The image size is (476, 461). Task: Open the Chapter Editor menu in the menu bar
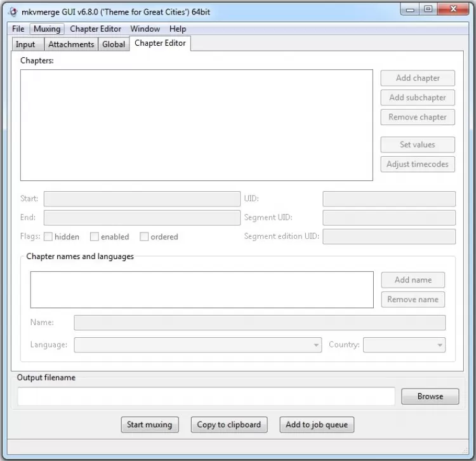click(95, 29)
